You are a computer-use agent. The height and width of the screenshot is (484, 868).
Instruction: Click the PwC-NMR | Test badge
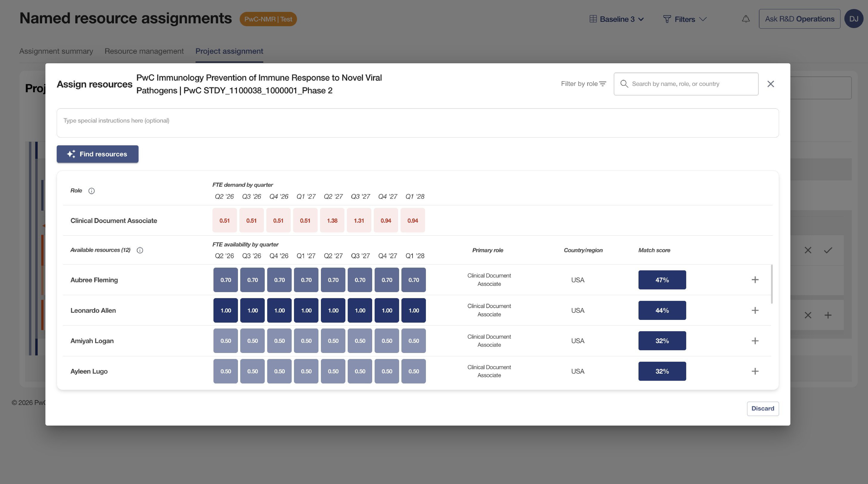point(268,19)
